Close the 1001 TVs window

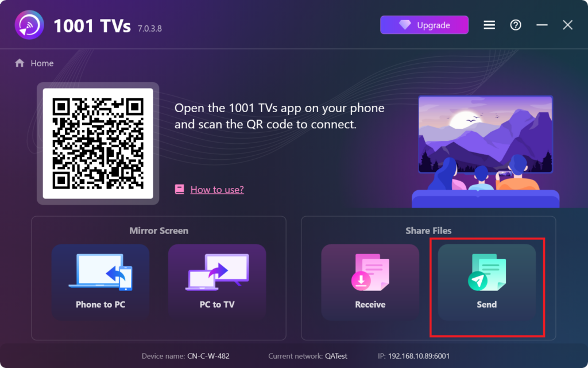point(568,25)
